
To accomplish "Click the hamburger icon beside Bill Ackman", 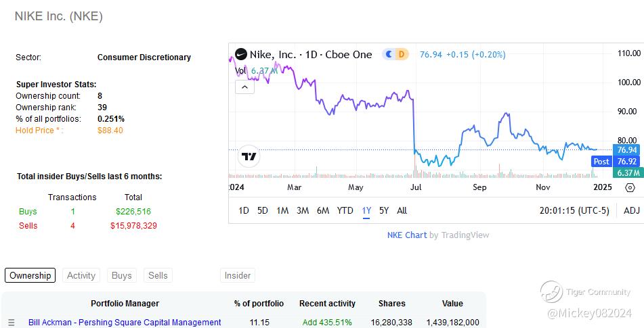I will 11,323.
